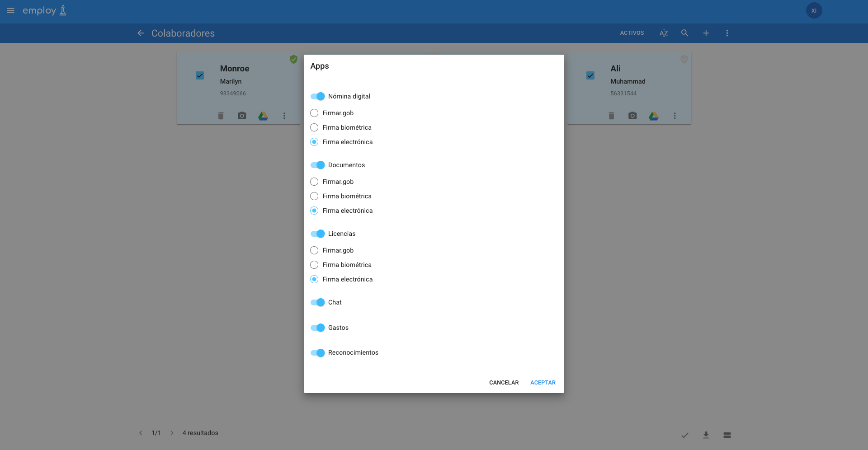Go back with the Colaboradores arrow
The height and width of the screenshot is (450, 868).
(x=141, y=33)
